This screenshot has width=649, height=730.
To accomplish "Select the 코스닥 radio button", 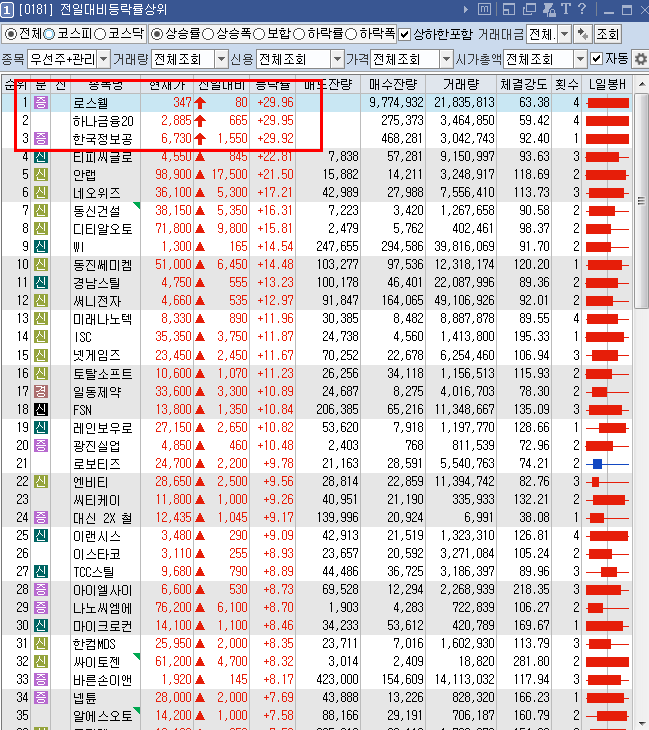I will [100, 34].
